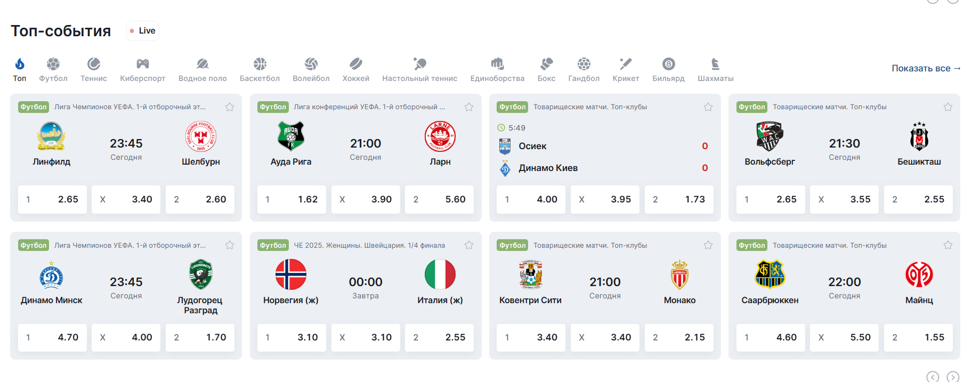Select the Football sport icon
The image size is (980, 382).
[x=53, y=64]
